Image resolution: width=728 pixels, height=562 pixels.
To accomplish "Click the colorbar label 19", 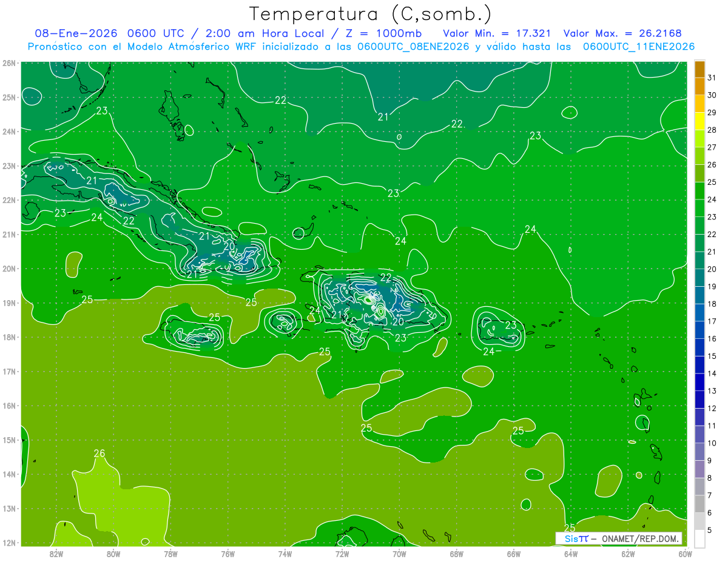I will pos(712,287).
